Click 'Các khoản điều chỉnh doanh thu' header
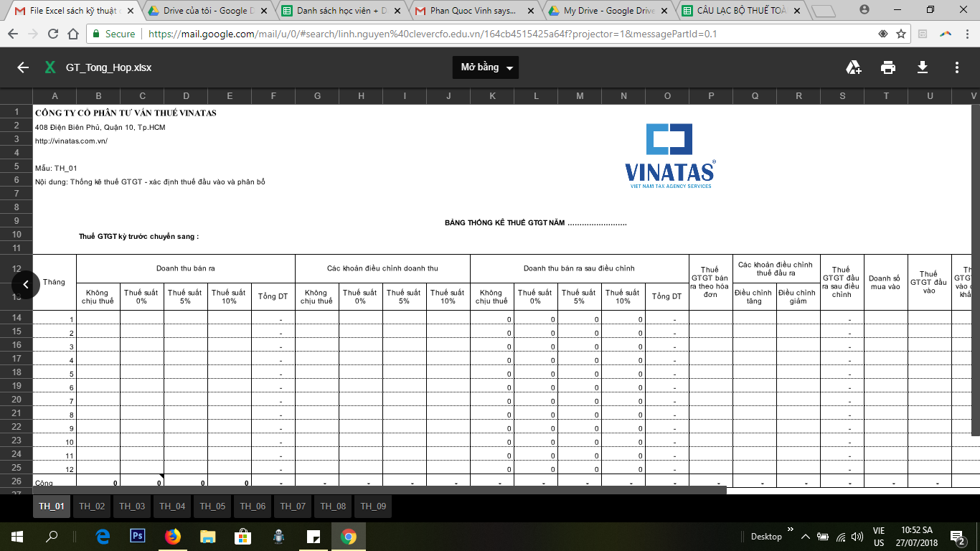 [382, 268]
